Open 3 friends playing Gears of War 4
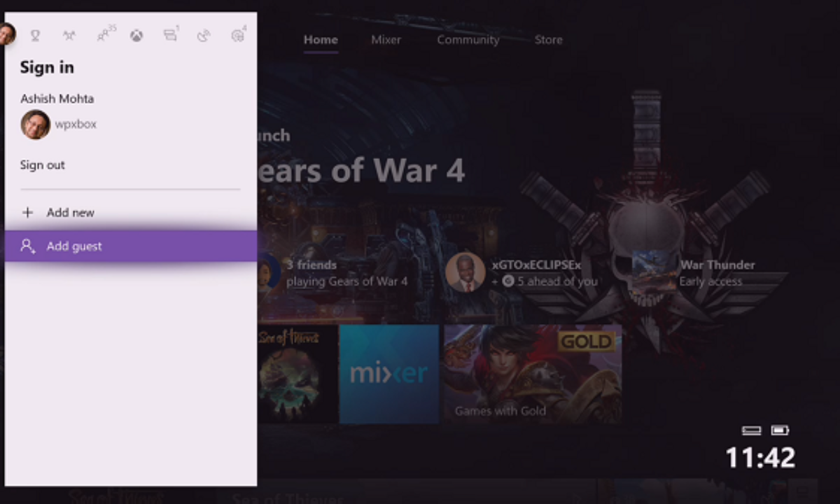 (x=333, y=273)
